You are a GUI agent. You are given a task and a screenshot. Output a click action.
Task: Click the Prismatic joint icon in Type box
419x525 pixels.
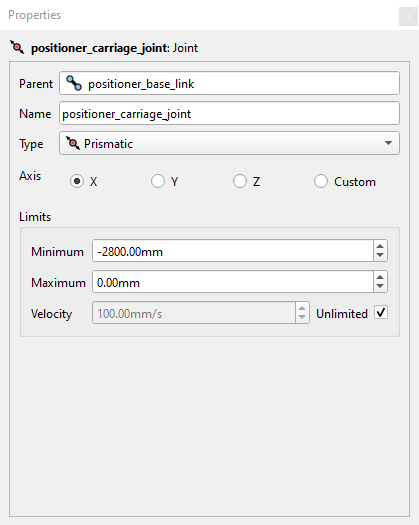(73, 143)
